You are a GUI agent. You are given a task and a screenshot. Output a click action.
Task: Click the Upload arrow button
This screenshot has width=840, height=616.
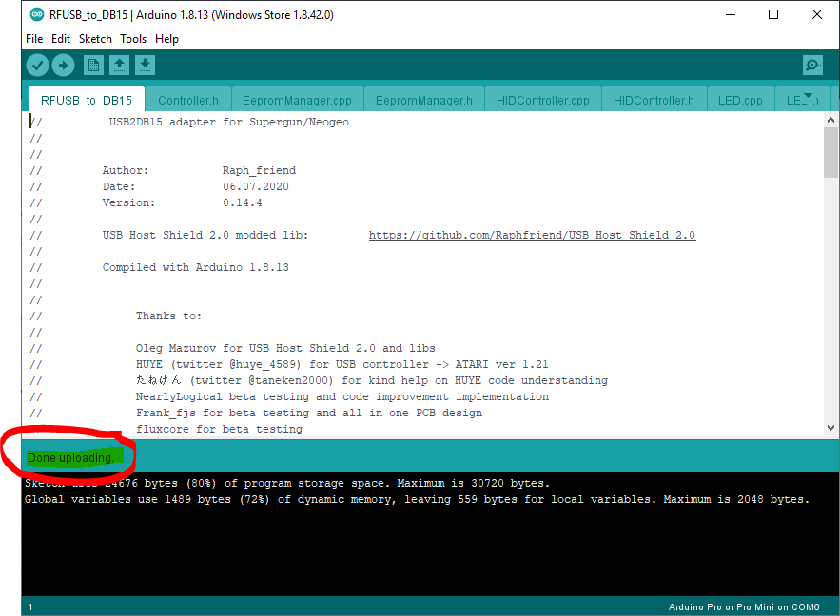63,66
